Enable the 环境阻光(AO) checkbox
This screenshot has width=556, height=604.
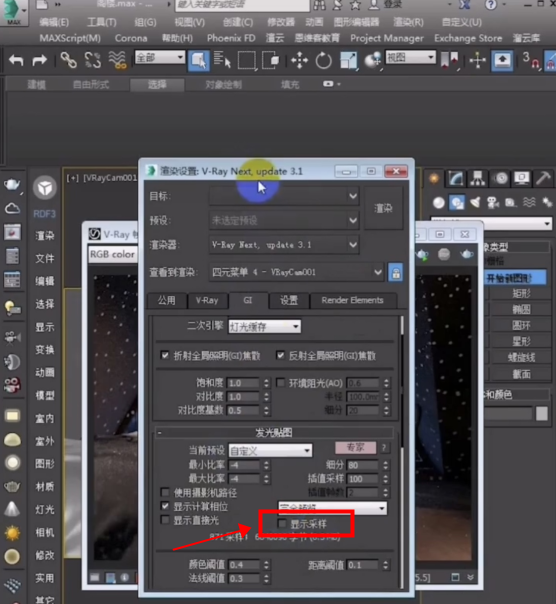(x=281, y=383)
